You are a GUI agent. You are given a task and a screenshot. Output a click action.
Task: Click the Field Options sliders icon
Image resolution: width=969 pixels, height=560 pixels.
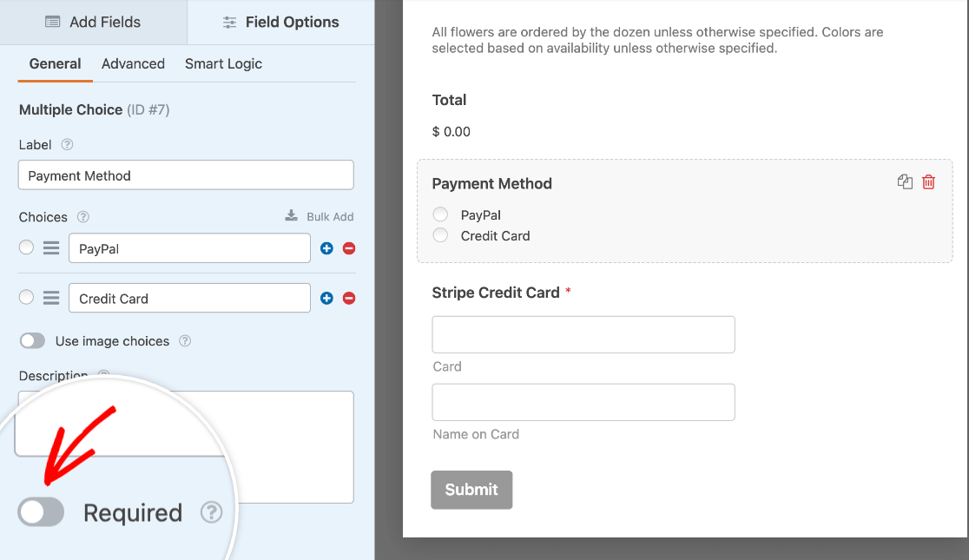[x=229, y=23]
